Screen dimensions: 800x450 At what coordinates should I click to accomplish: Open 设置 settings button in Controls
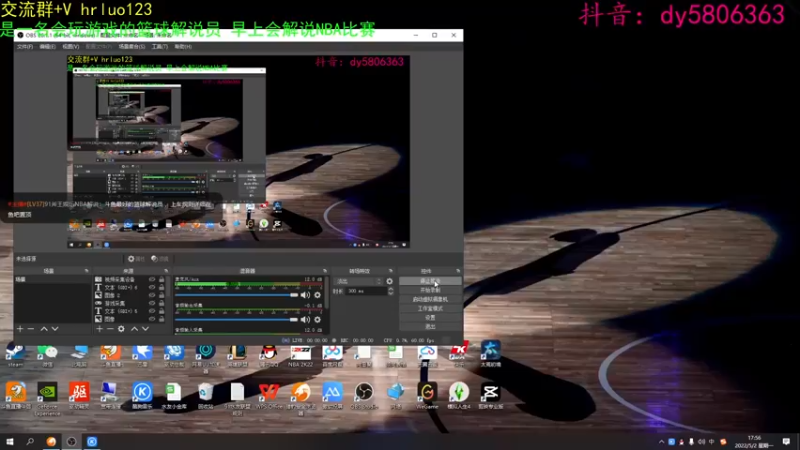click(x=430, y=317)
